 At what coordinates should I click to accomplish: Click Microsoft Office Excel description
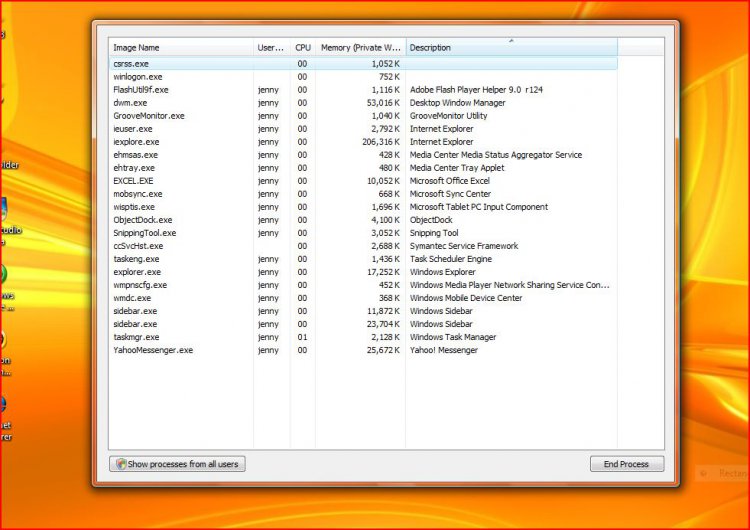click(x=450, y=181)
